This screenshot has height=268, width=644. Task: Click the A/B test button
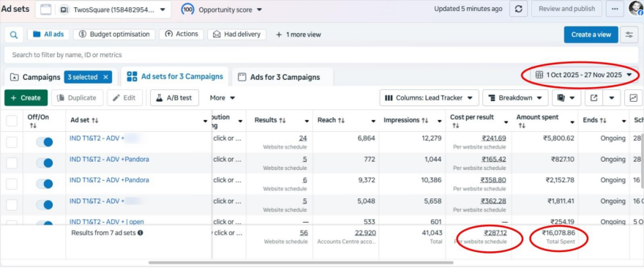click(174, 98)
